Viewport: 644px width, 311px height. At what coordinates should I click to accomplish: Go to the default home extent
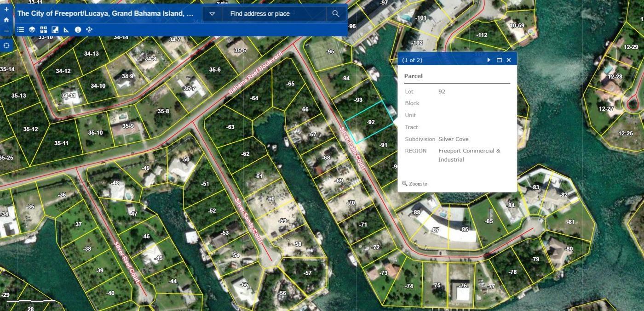(x=6, y=20)
